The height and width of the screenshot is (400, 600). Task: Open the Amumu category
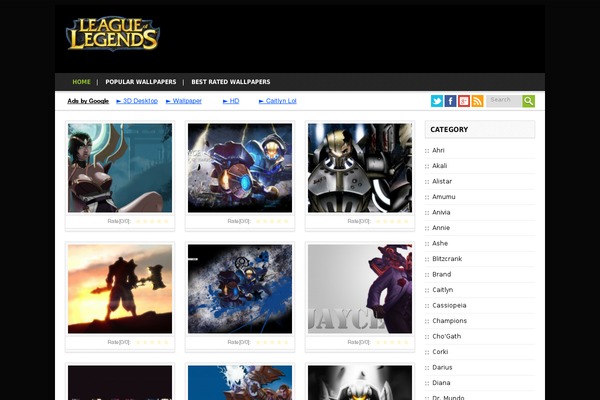coord(444,197)
